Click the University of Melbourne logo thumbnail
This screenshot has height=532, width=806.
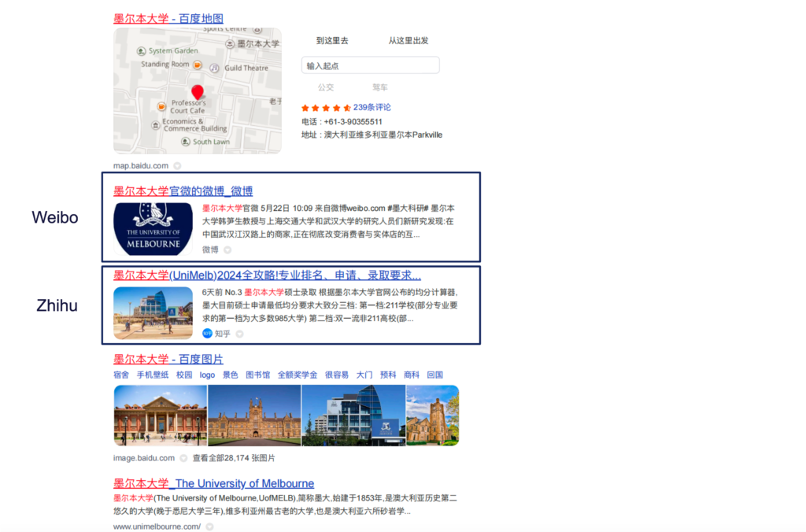tap(153, 229)
